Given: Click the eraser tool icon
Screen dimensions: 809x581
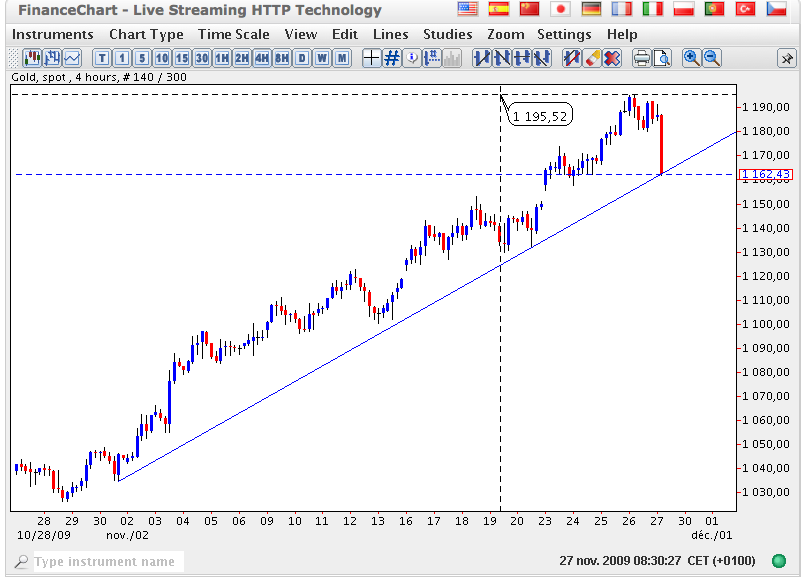Looking at the screenshot, I should pos(592,58).
